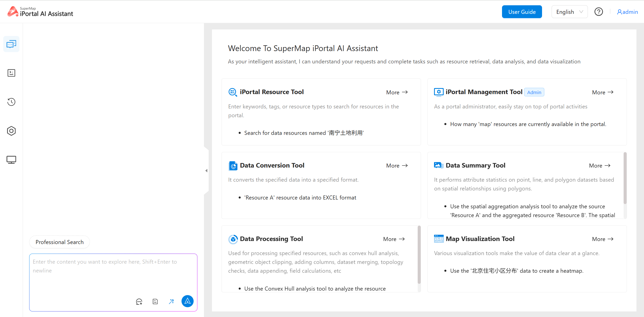Open the terminal-style sidebar icon
The image size is (644, 317).
coord(11,73)
